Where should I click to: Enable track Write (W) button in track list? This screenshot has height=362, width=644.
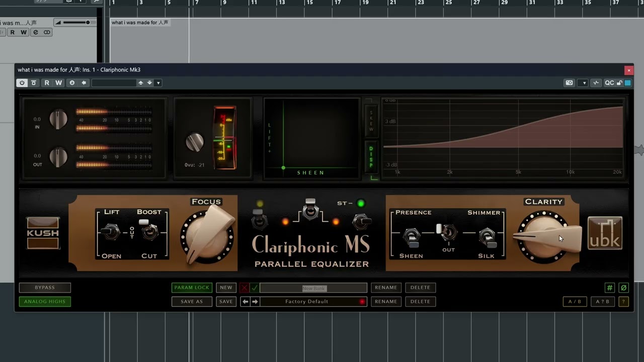(x=23, y=32)
